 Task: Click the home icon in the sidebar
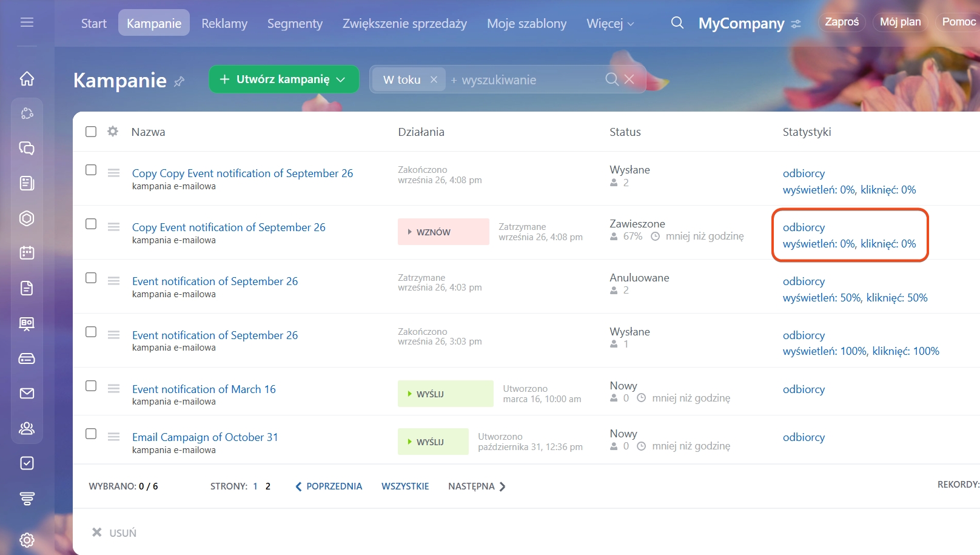point(27,78)
